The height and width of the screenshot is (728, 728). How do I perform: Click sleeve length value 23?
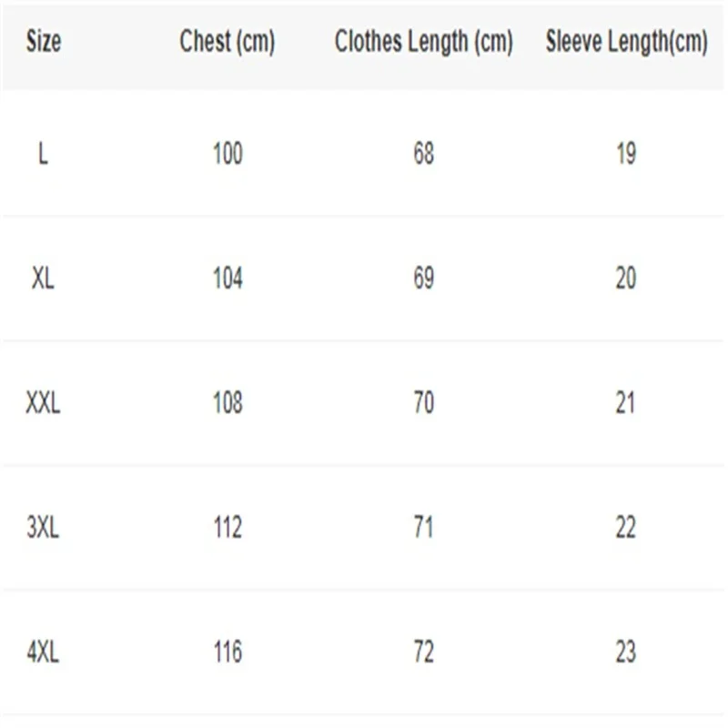click(x=625, y=652)
